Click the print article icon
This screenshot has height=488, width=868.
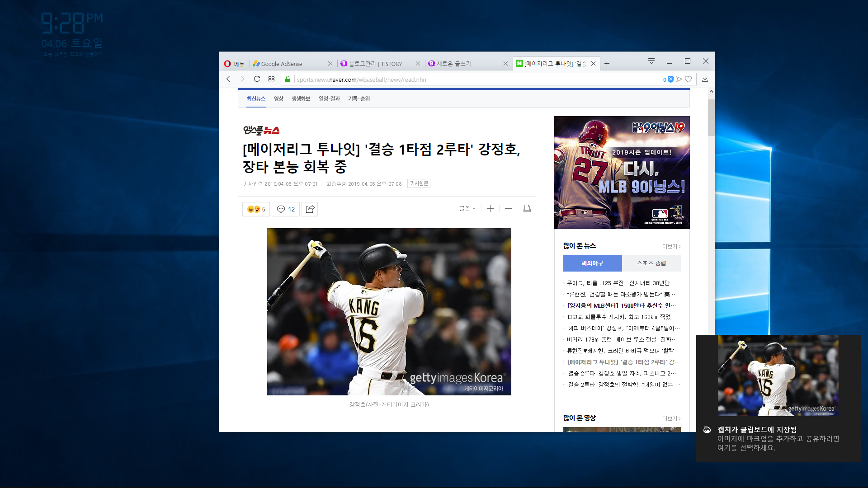point(527,208)
